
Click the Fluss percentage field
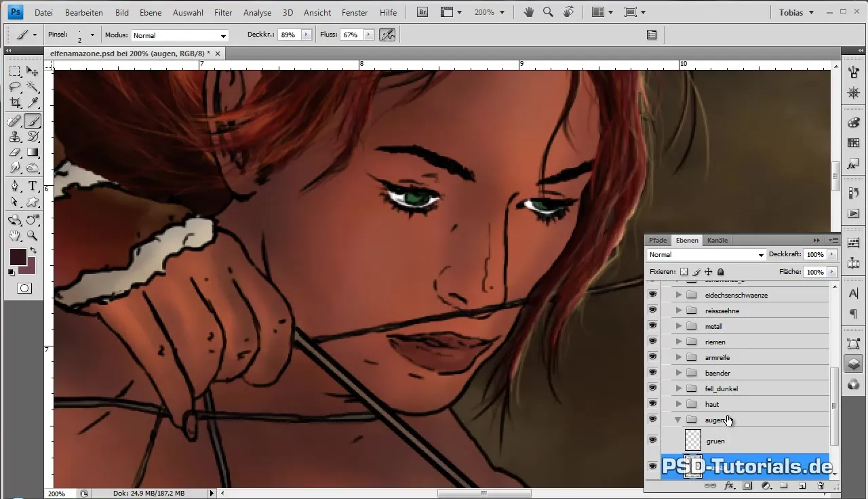351,35
